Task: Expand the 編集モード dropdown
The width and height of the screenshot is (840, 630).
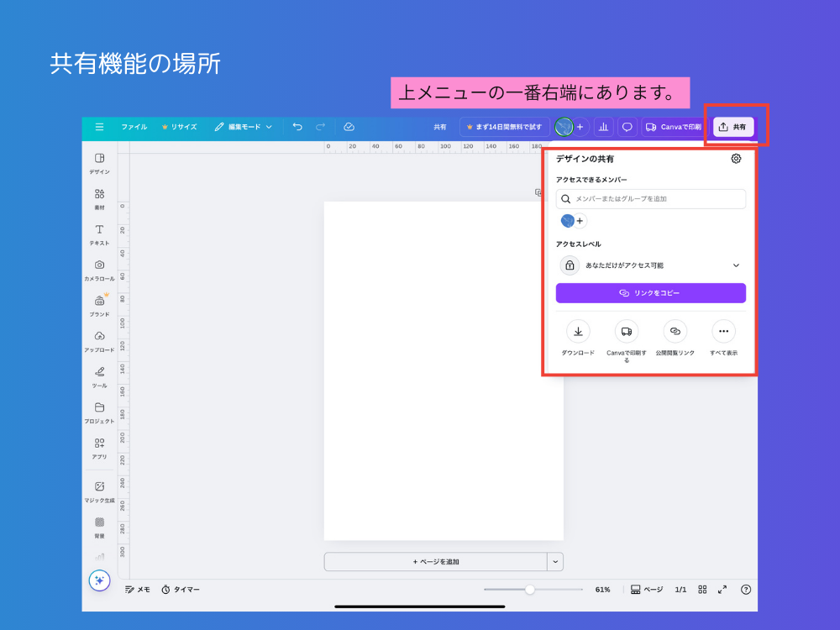Action: tap(244, 127)
